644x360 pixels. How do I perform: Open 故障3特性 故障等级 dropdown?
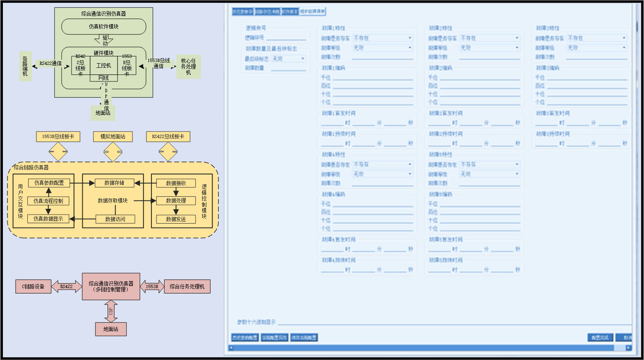tap(597, 48)
